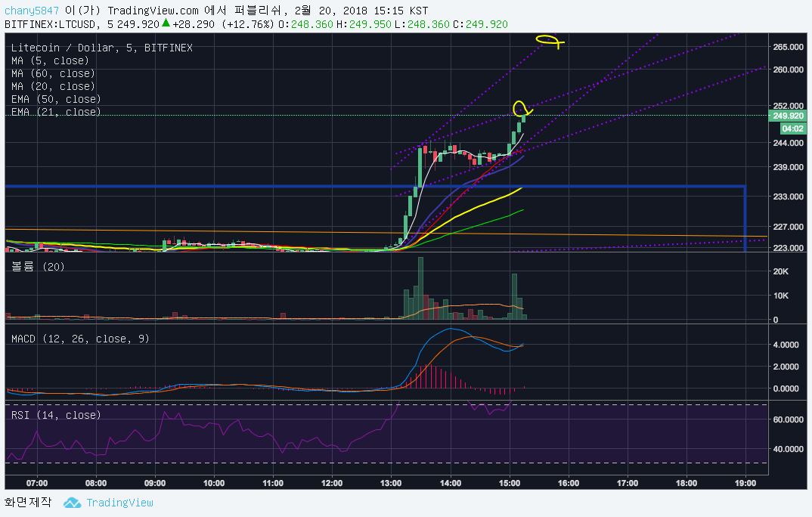Click the 19:00 time axis label
812x517 pixels.
(x=745, y=483)
